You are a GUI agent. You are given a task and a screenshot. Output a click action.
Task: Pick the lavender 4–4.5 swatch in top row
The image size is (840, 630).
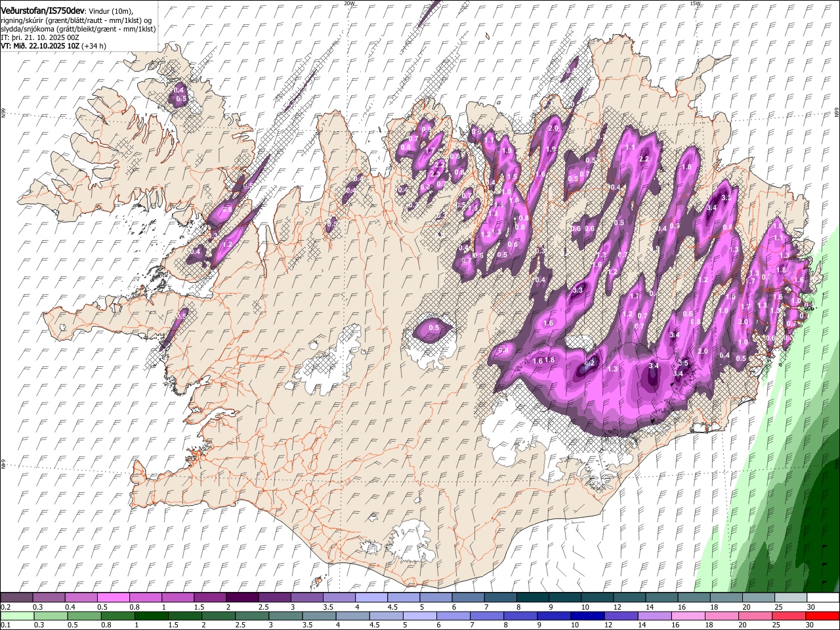tap(371, 598)
